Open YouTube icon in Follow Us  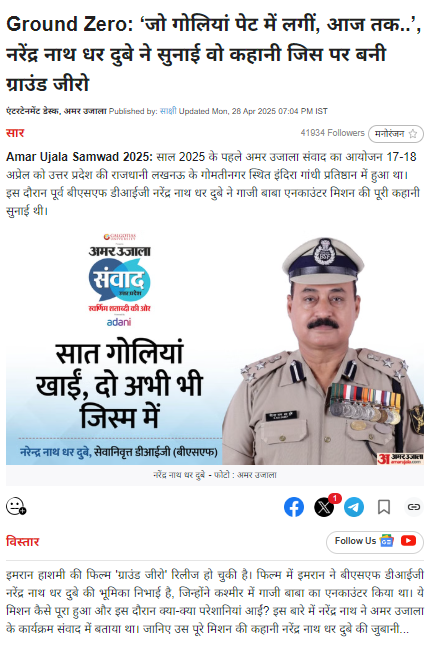click(x=408, y=541)
